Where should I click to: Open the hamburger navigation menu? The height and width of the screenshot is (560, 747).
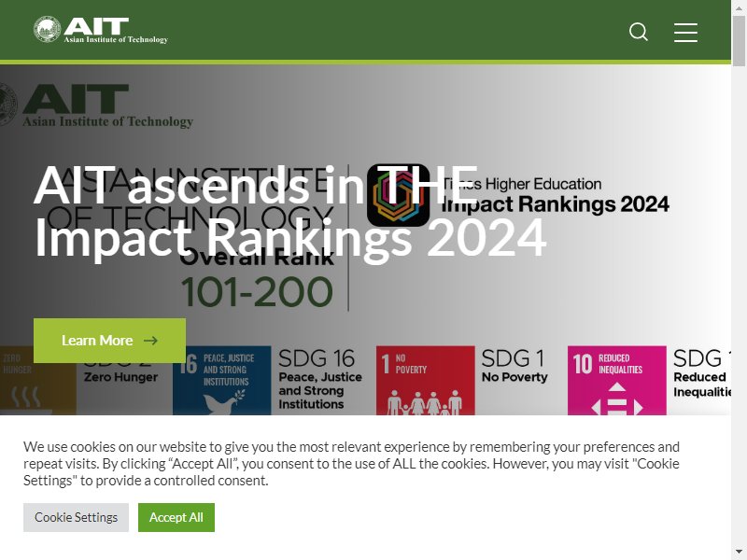click(x=685, y=32)
